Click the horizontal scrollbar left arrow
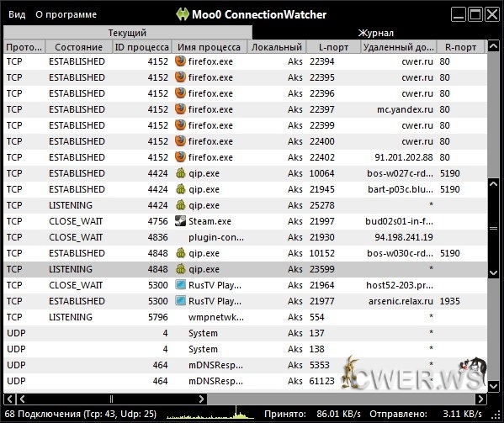The image size is (504, 423). 9,399
